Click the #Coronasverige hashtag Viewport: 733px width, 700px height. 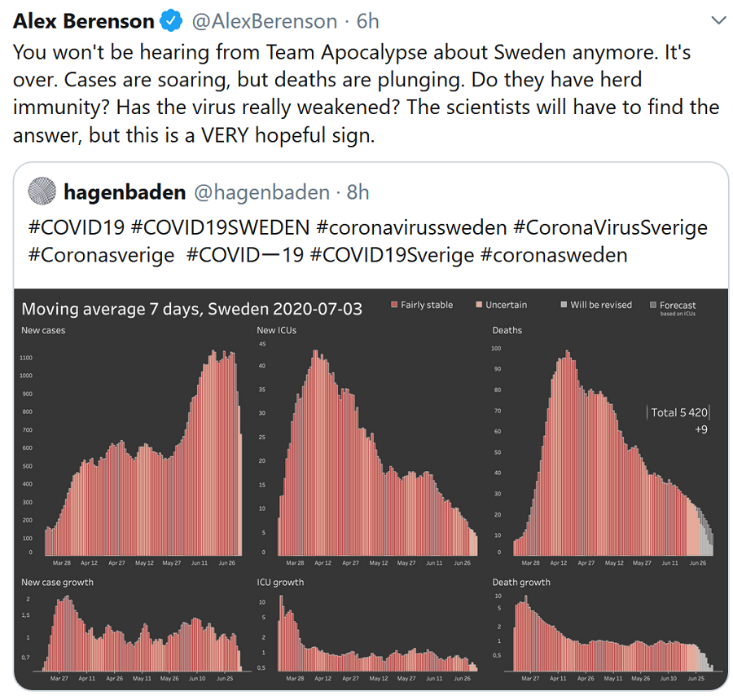pyautogui.click(x=102, y=254)
